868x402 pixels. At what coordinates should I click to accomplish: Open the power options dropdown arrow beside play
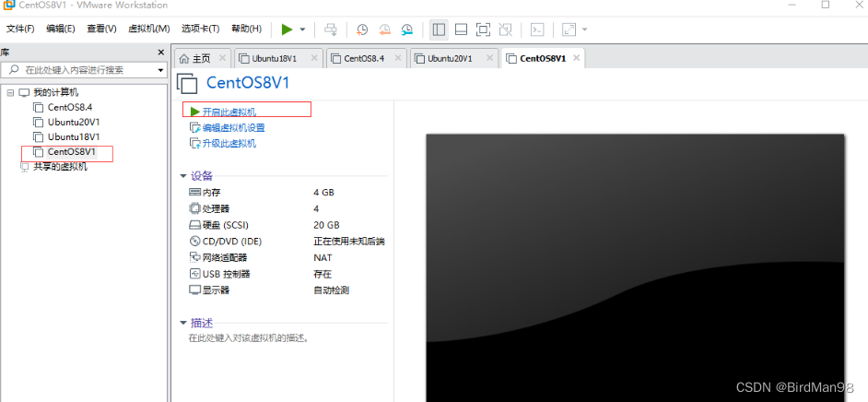[x=303, y=30]
